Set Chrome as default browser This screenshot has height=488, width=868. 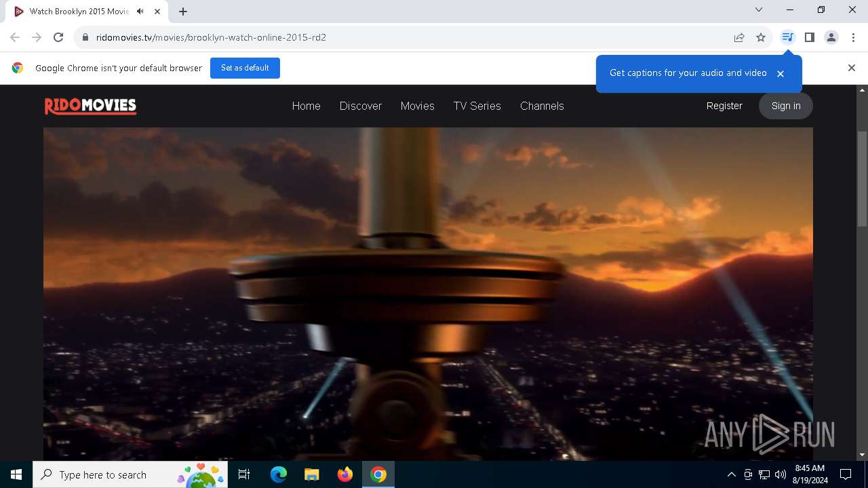tap(245, 68)
